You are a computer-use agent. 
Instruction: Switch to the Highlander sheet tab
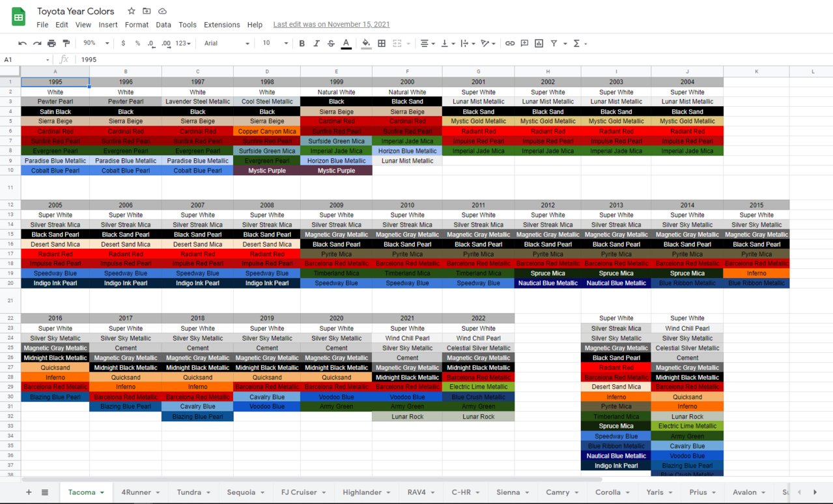[366, 492]
